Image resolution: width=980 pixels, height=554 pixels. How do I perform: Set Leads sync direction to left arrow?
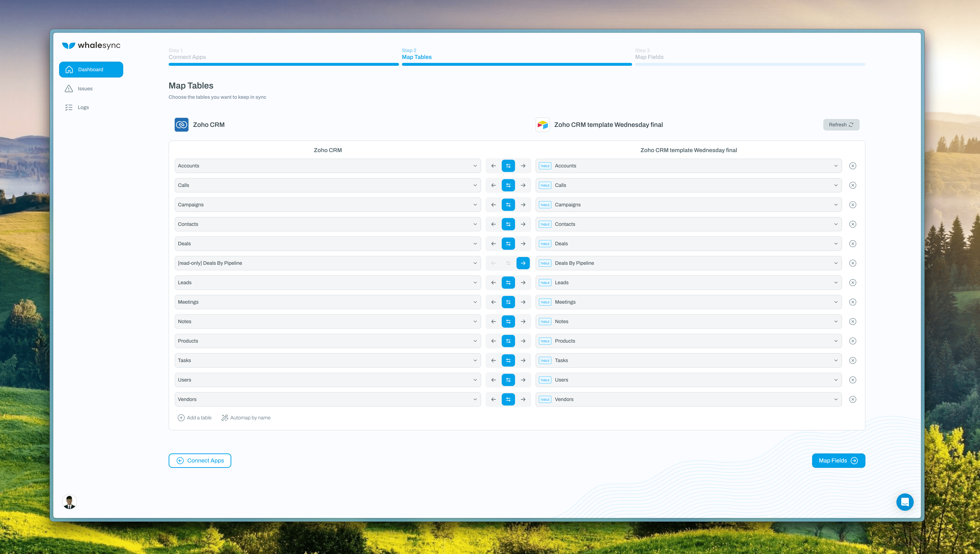[x=493, y=282]
